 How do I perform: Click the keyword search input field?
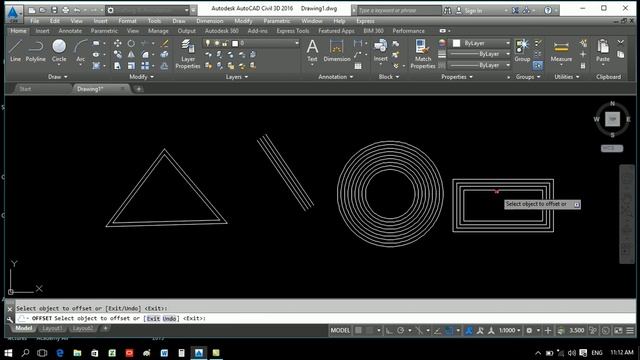[399, 10]
